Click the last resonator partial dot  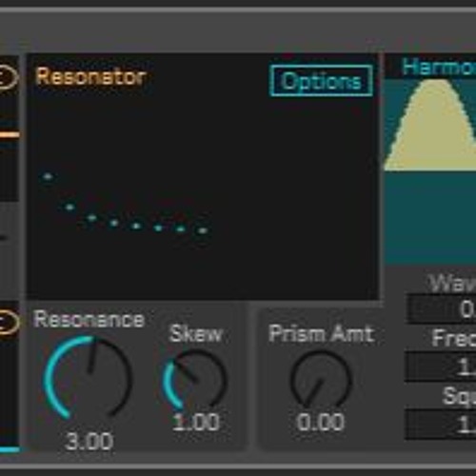pyautogui.click(x=203, y=230)
